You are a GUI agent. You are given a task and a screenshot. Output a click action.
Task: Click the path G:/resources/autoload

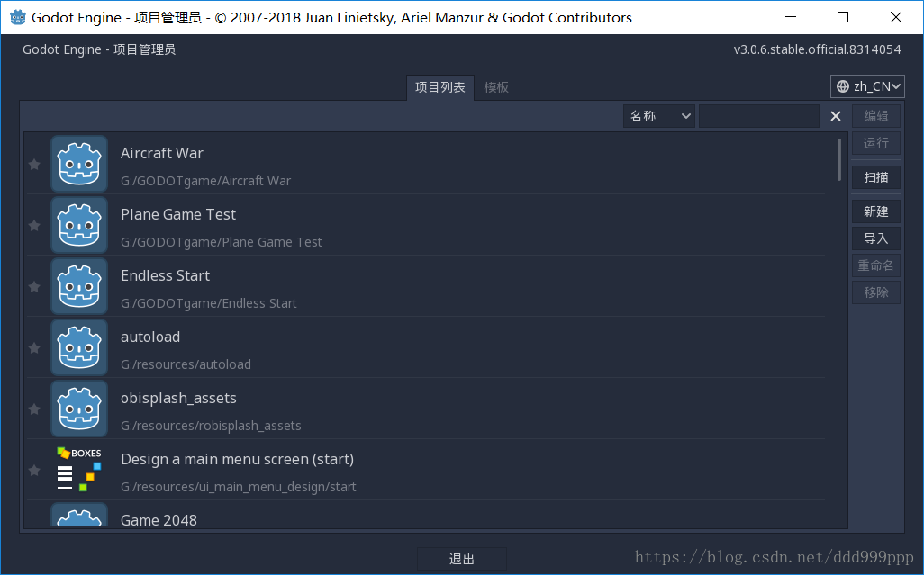coord(186,365)
